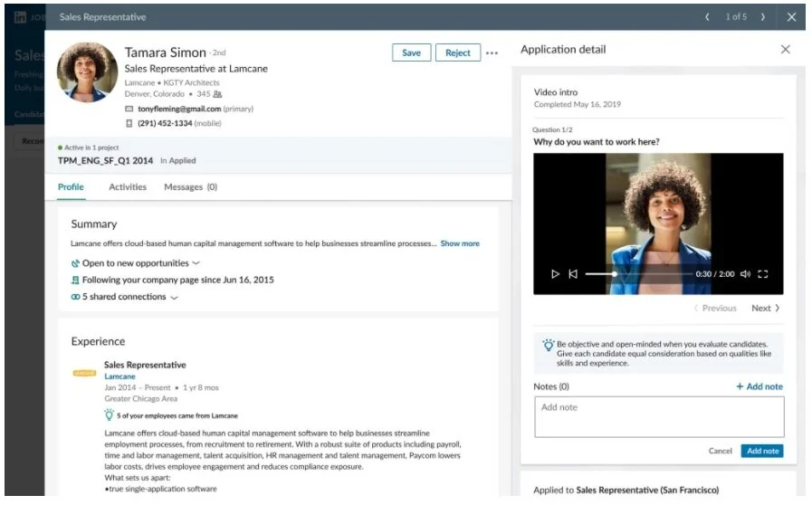812x505 pixels.
Task: Click the candidate name Tamara Simon
Action: [165, 52]
